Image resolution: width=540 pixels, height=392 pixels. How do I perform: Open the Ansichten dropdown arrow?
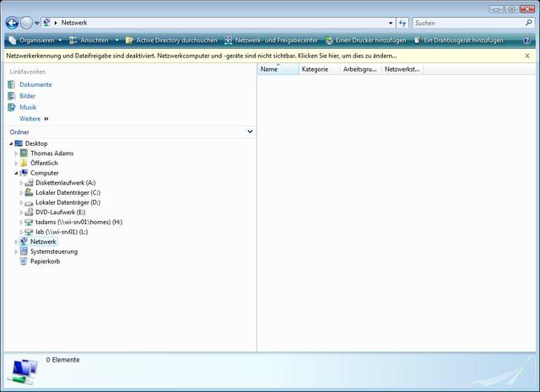116,40
